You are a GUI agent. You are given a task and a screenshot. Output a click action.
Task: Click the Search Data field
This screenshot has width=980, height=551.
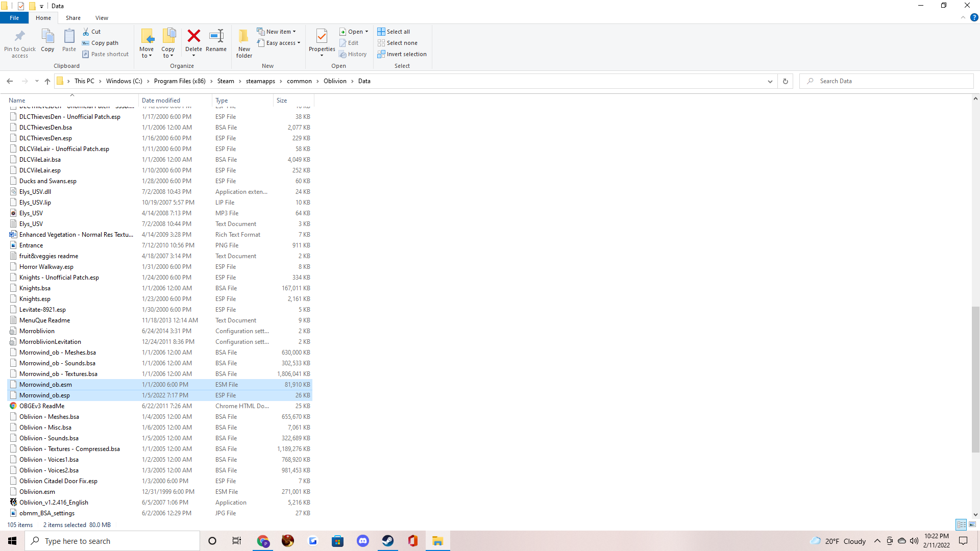886,81
